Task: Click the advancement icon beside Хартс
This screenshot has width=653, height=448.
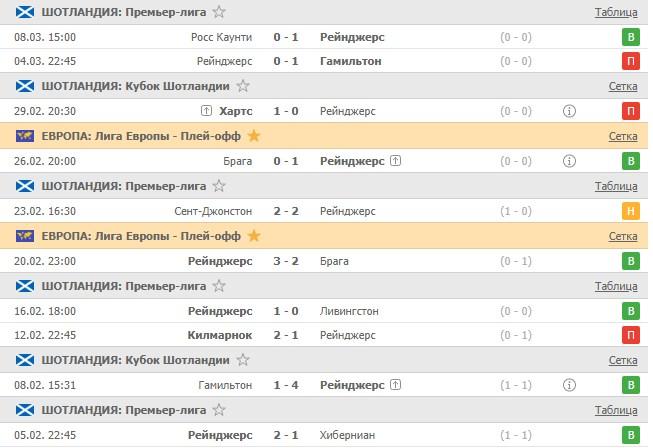Action: click(207, 111)
